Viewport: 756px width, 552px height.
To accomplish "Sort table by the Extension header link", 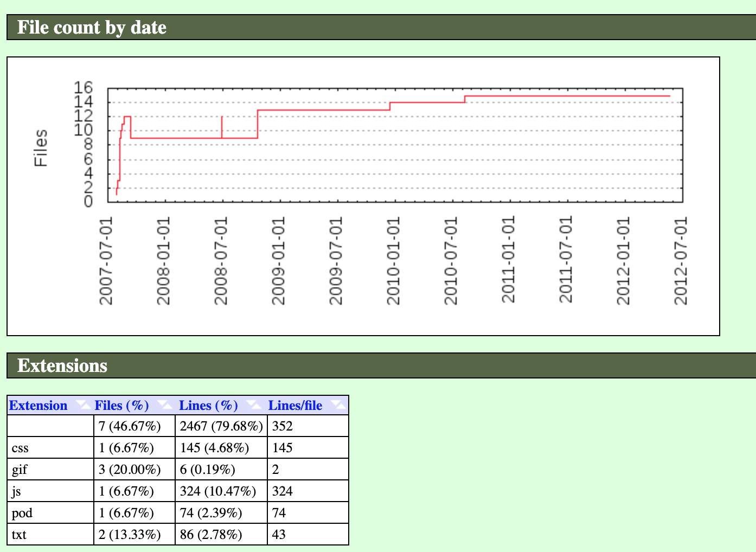I will click(x=38, y=406).
